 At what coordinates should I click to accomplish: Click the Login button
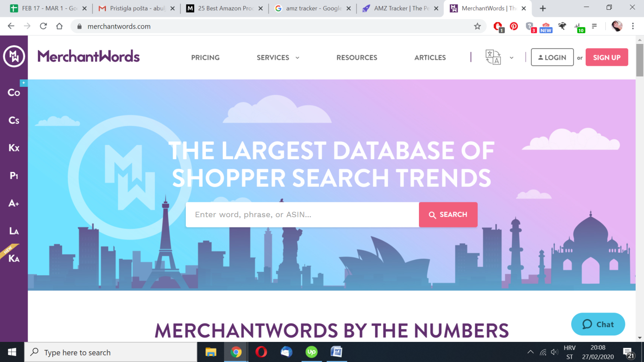[x=552, y=57]
